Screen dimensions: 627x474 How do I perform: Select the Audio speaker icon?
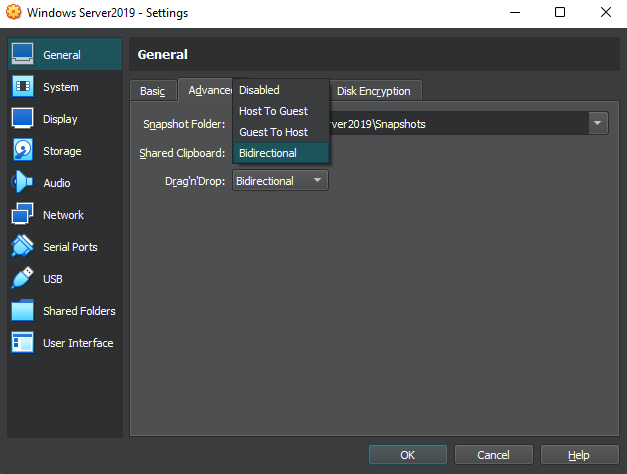click(x=23, y=183)
